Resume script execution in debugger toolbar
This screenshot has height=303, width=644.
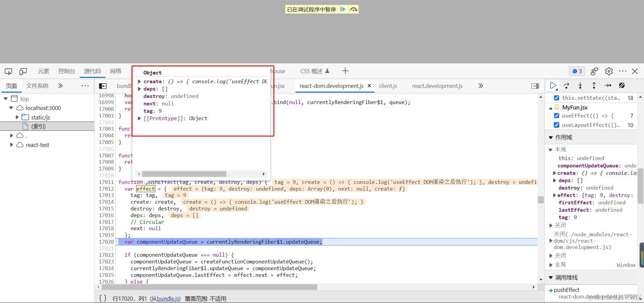[553, 86]
